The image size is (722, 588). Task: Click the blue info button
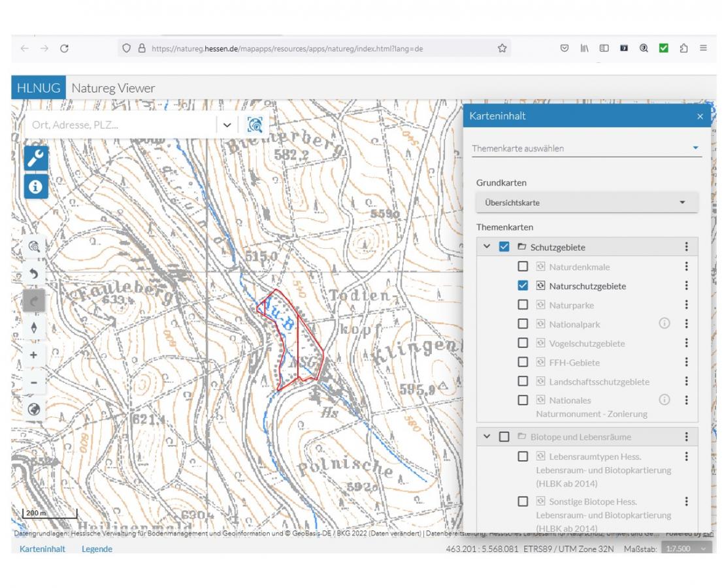click(x=35, y=186)
